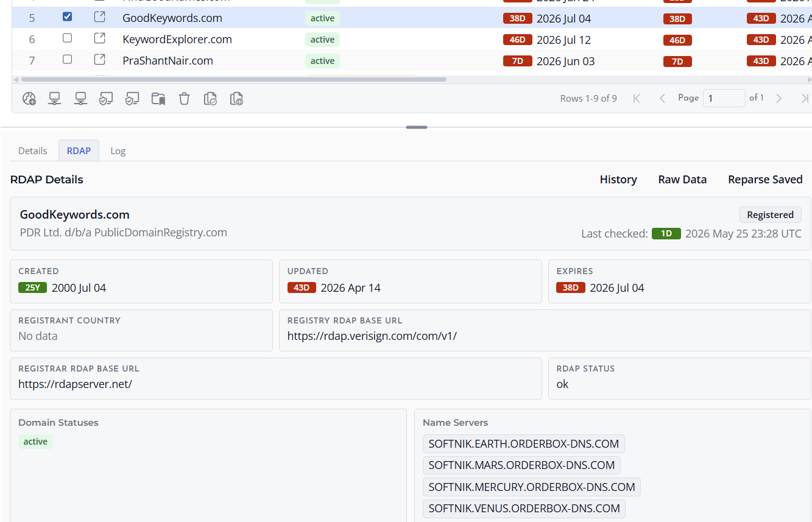Click the trash delete icon
Image resolution: width=812 pixels, height=522 pixels.
(184, 99)
